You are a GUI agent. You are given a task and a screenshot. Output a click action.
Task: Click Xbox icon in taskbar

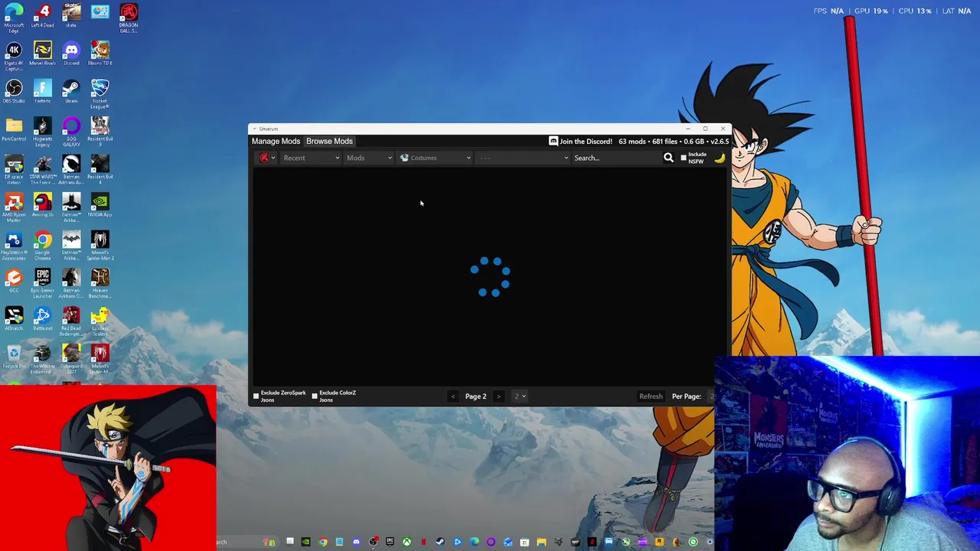(x=407, y=542)
